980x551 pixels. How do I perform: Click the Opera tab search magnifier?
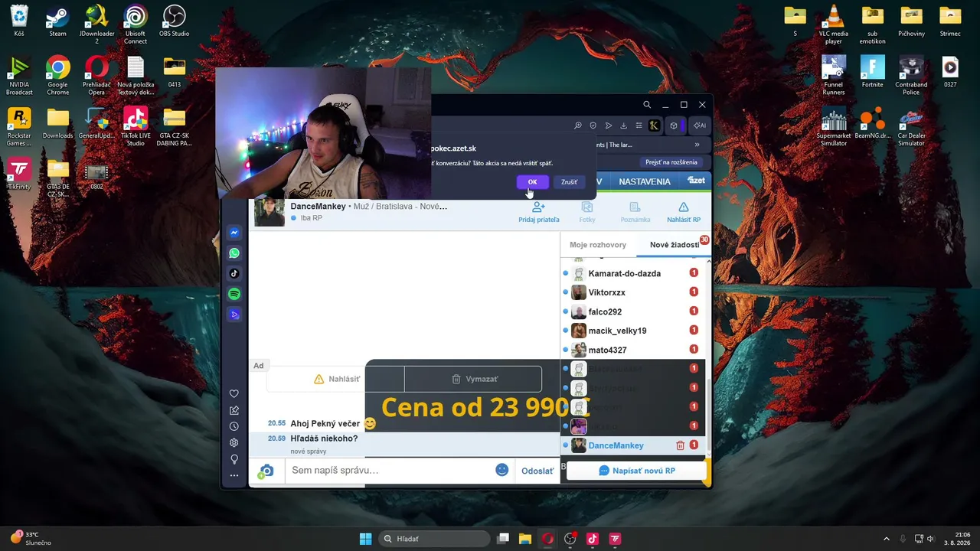[647, 105]
